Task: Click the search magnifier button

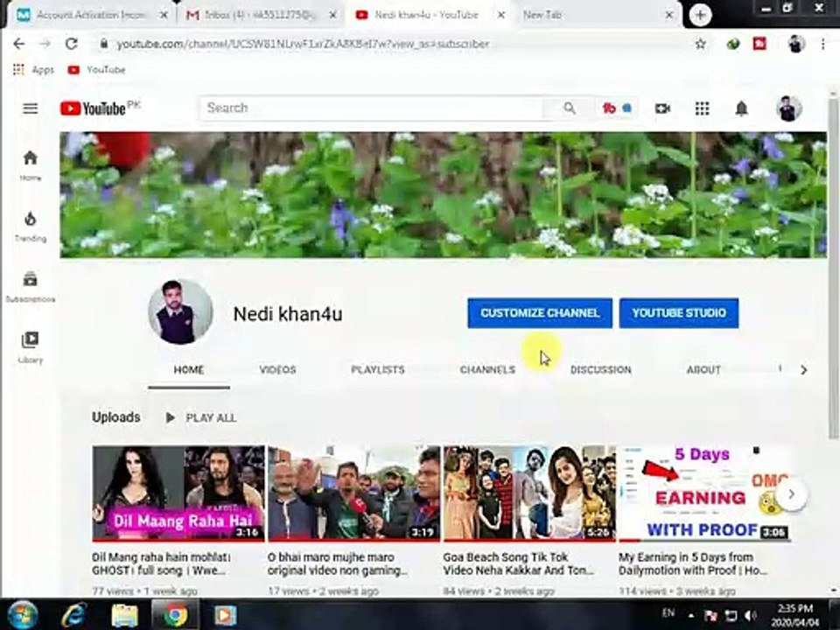Action: (570, 108)
